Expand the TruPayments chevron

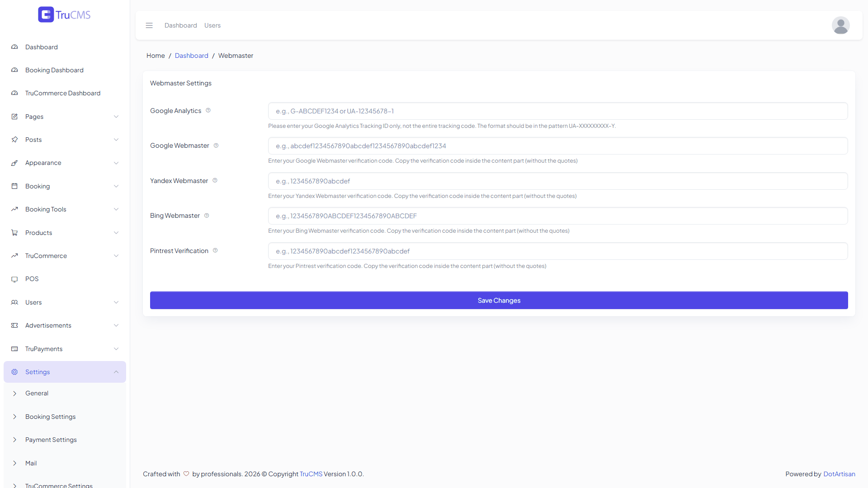(116, 349)
